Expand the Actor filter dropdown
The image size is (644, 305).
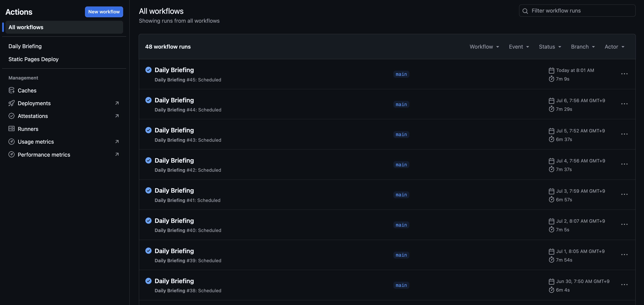tap(614, 47)
